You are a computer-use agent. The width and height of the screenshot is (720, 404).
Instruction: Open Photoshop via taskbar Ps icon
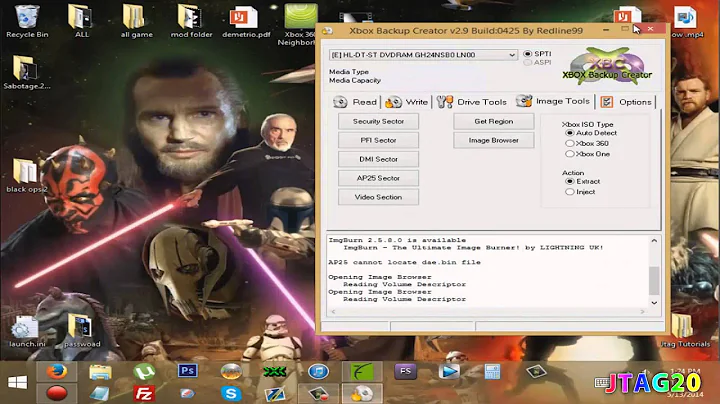[x=187, y=370]
